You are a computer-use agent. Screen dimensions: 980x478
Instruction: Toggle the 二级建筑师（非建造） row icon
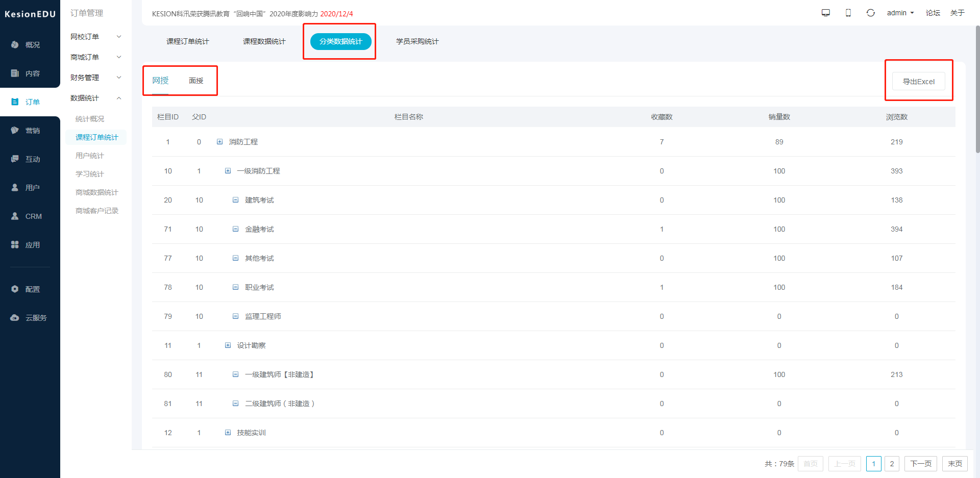pyautogui.click(x=235, y=404)
